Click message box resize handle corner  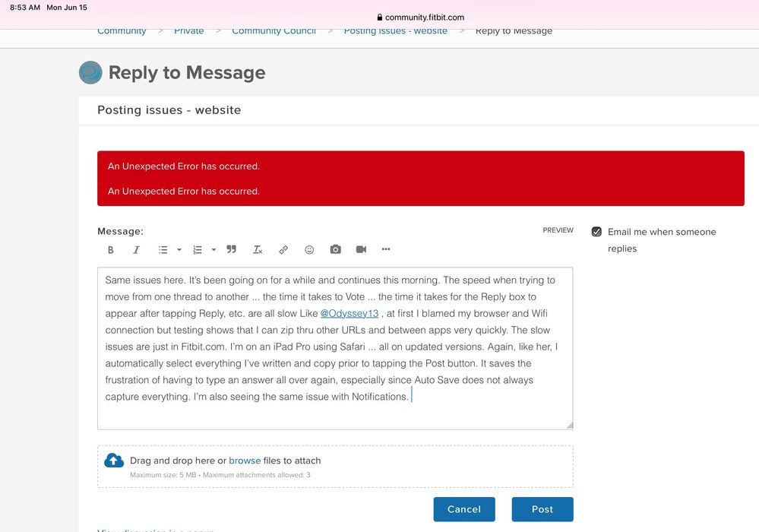pos(570,426)
